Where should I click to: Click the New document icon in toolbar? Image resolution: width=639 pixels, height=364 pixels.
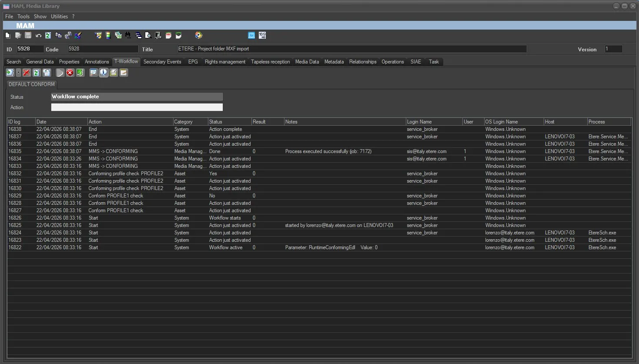pyautogui.click(x=7, y=35)
